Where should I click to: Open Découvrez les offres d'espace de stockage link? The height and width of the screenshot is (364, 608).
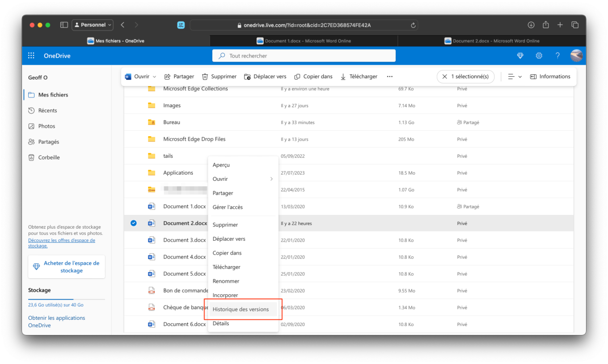tap(62, 243)
